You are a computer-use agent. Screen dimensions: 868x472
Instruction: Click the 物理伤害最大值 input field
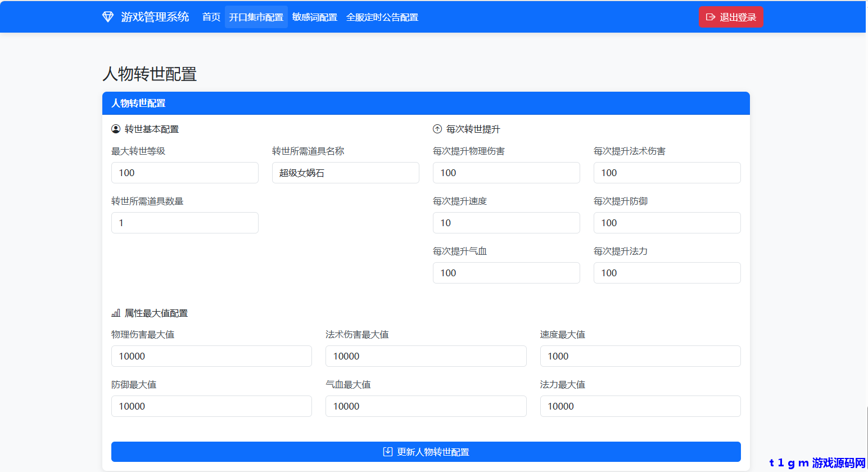click(211, 356)
